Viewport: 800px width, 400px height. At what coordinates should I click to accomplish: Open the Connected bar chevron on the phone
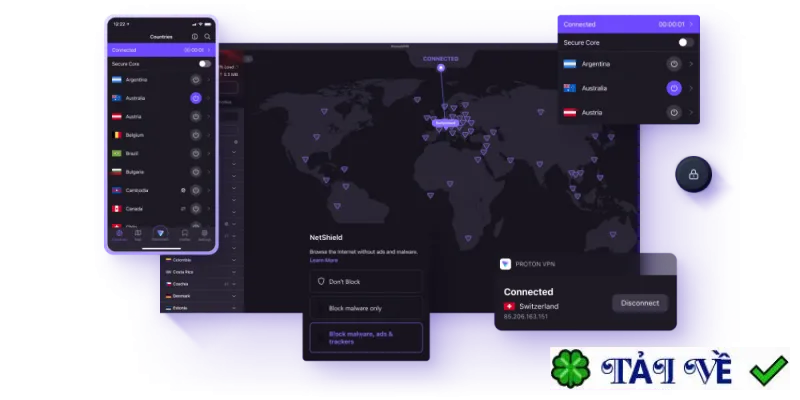coord(209,50)
